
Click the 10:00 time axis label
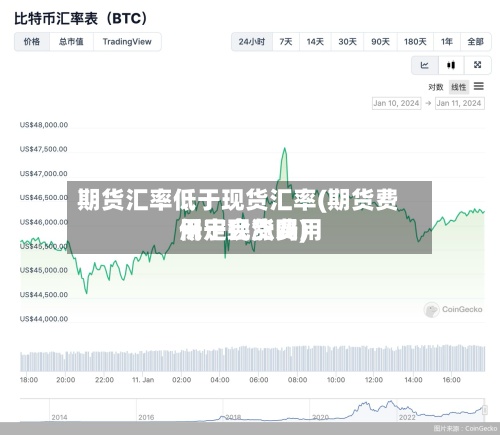(336, 380)
